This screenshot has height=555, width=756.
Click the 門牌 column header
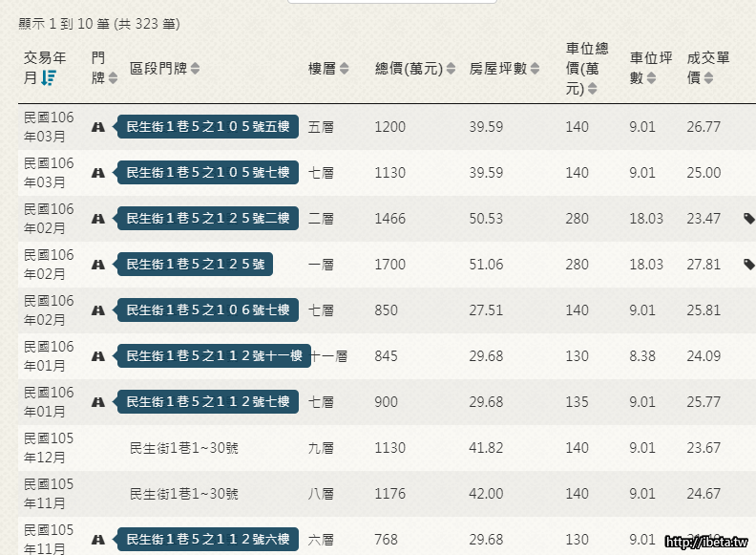[x=99, y=68]
